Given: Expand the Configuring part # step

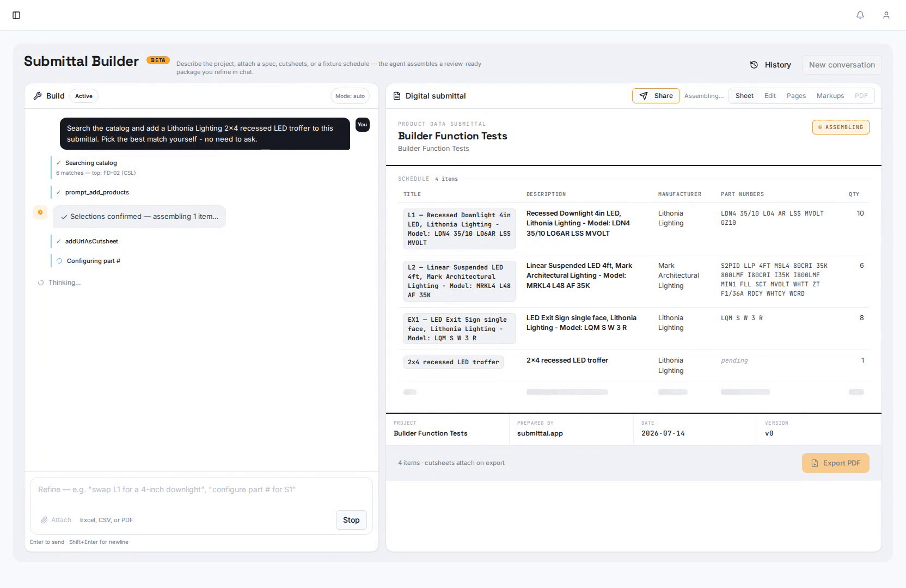Looking at the screenshot, I should [x=94, y=261].
